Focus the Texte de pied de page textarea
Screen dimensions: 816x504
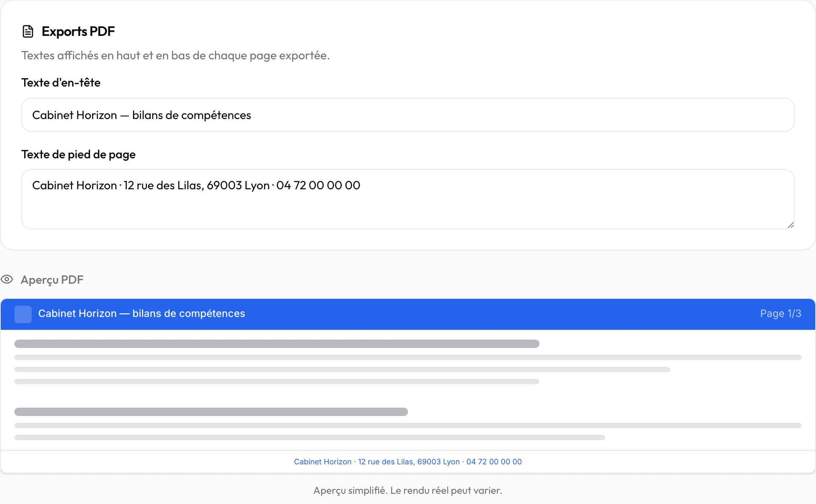408,199
